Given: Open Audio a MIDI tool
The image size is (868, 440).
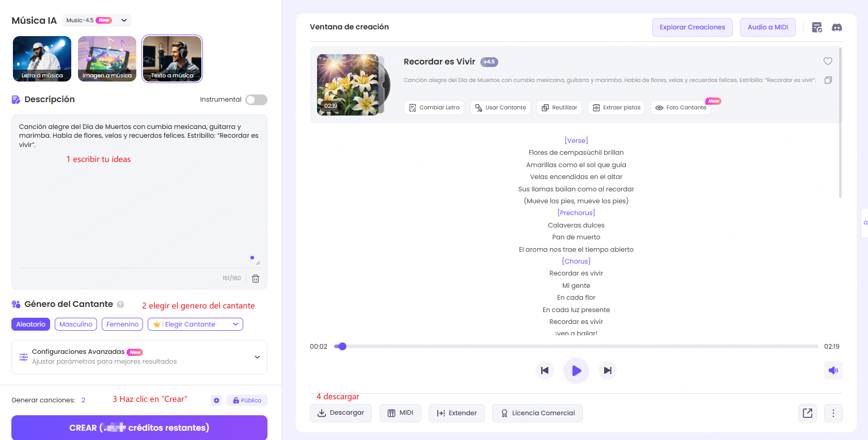Looking at the screenshot, I should coord(768,27).
